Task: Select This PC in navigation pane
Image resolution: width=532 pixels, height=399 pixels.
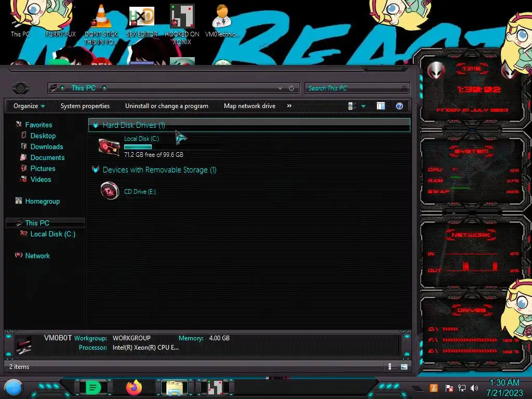Action: point(45,223)
